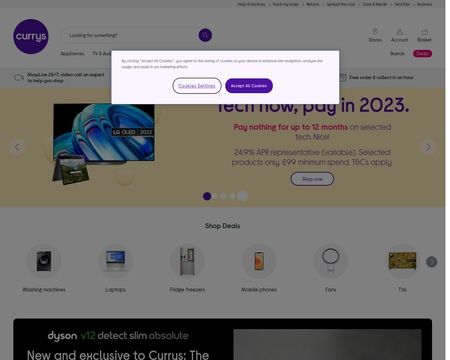Click 'Washing machines' label
Image resolution: width=450 pixels, height=360 pixels.
pyautogui.click(x=44, y=290)
